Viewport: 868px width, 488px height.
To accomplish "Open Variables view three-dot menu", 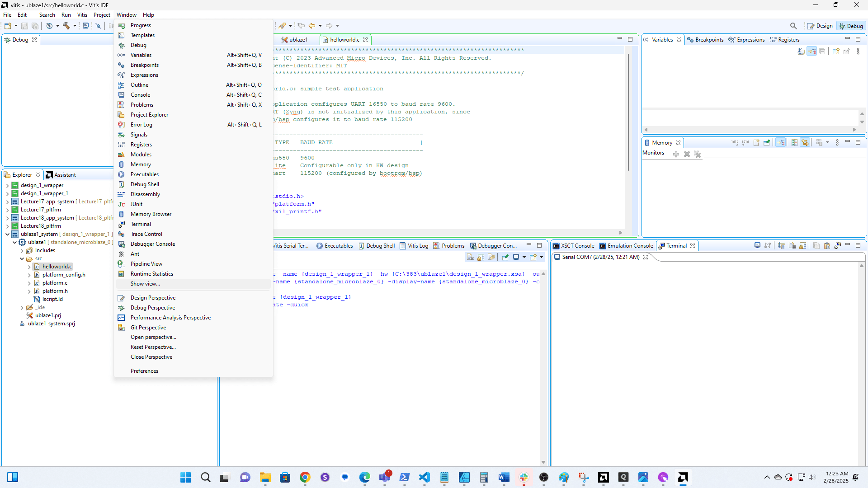I will (x=858, y=52).
